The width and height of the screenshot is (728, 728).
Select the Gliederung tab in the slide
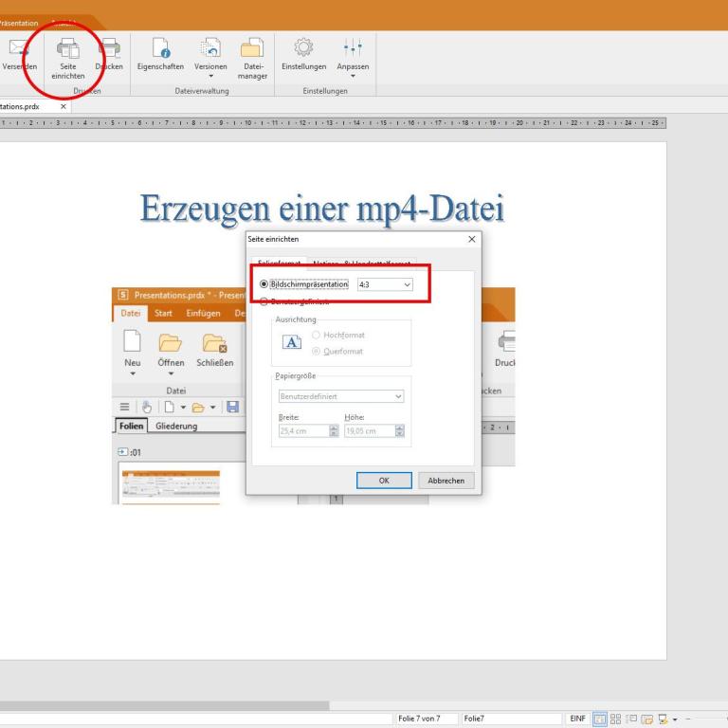tap(176, 427)
